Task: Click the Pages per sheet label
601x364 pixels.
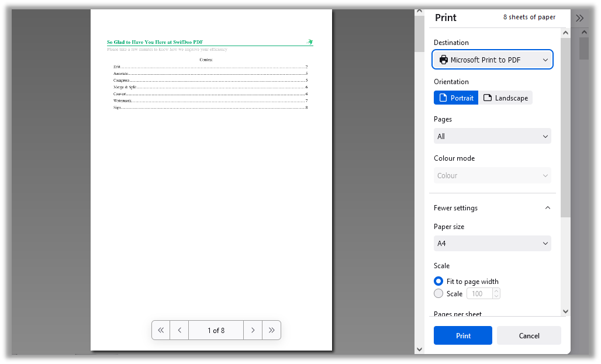Action: (458, 314)
